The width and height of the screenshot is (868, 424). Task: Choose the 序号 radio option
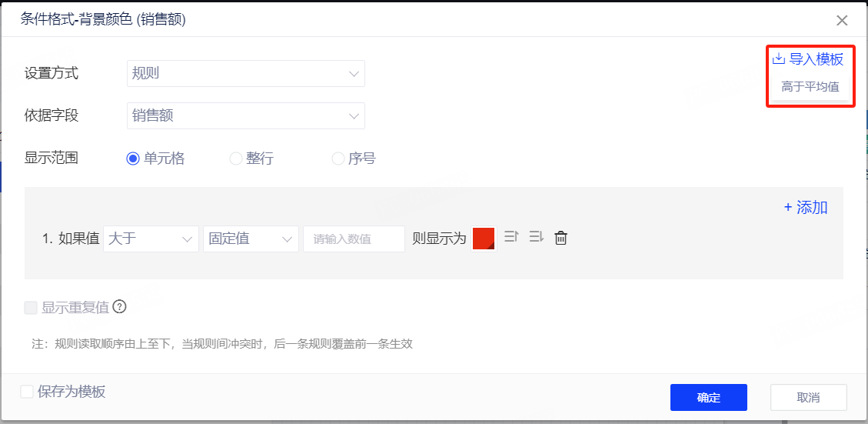[x=338, y=159]
